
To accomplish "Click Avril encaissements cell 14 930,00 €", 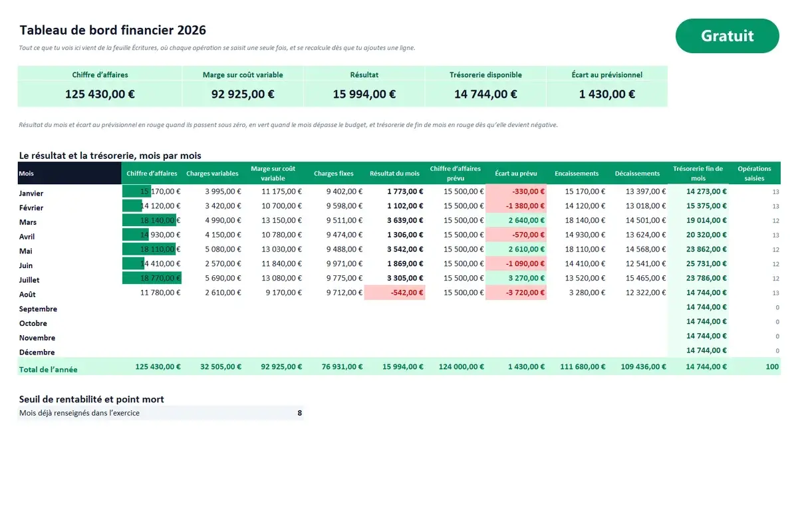I will pos(577,235).
